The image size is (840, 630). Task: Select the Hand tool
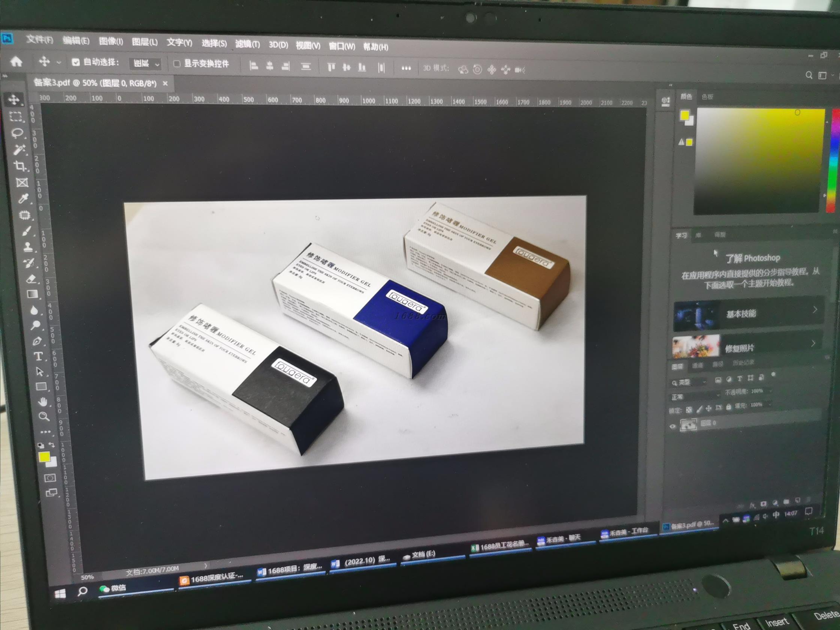43,402
